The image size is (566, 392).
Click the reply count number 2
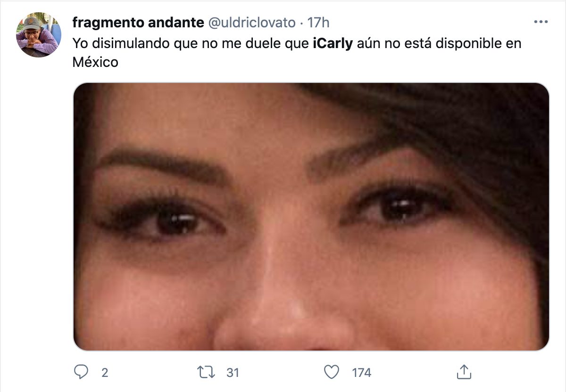(105, 373)
